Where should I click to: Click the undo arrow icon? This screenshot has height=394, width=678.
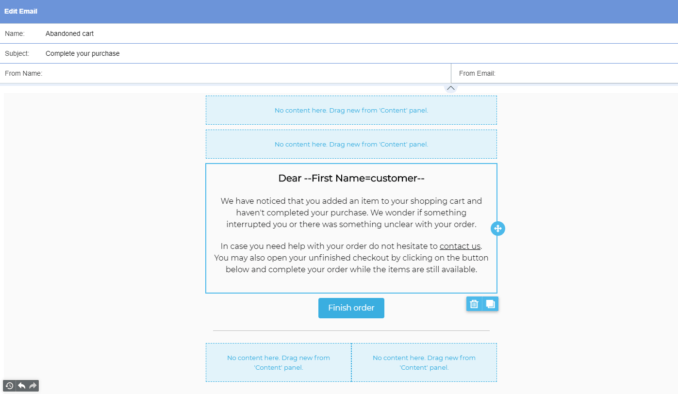pos(21,385)
